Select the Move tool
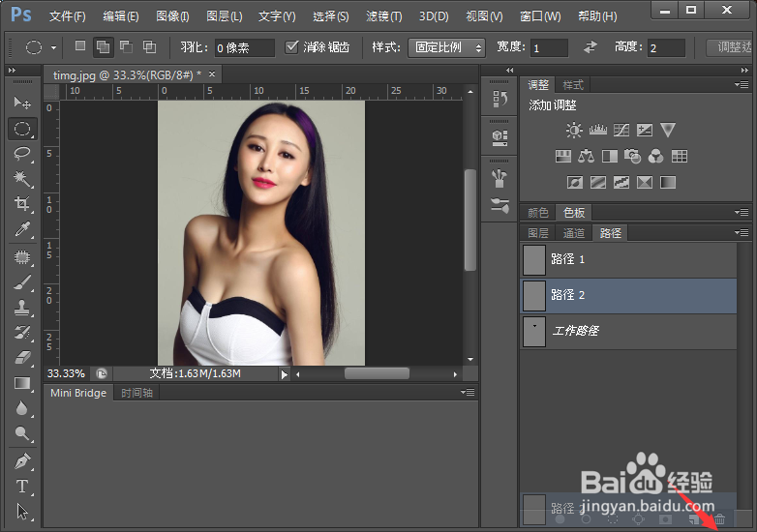Viewport: 757px width, 532px height. click(x=22, y=103)
